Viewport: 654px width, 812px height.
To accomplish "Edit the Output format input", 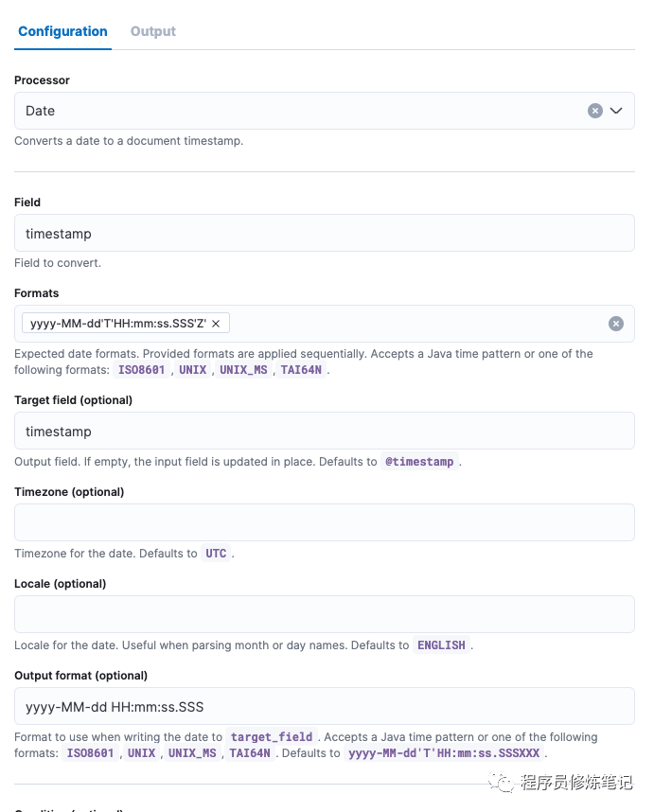I will click(x=324, y=706).
